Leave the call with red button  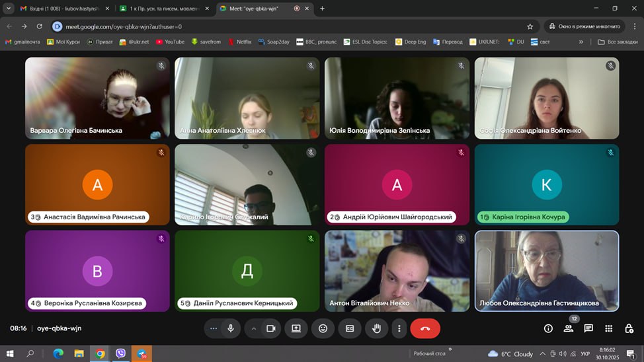(x=425, y=328)
